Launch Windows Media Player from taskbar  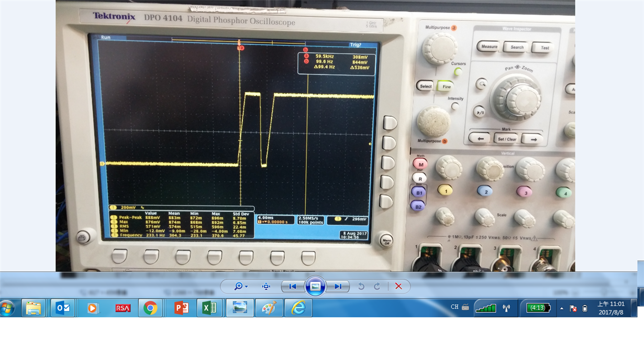(93, 308)
